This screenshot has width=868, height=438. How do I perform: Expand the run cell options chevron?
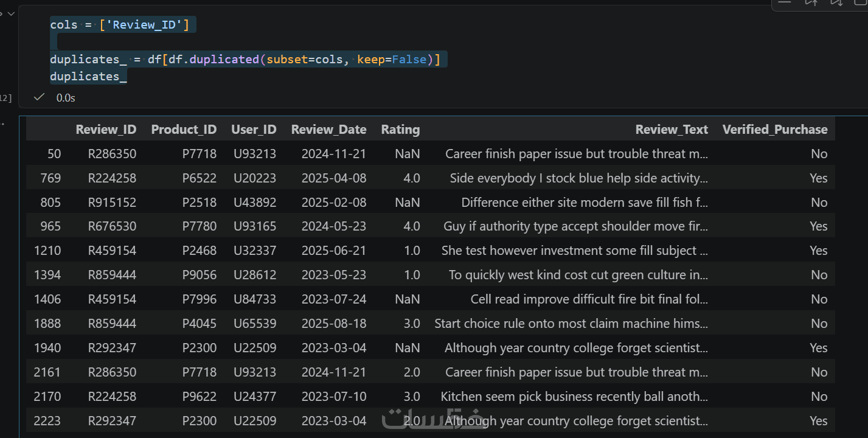click(x=12, y=13)
